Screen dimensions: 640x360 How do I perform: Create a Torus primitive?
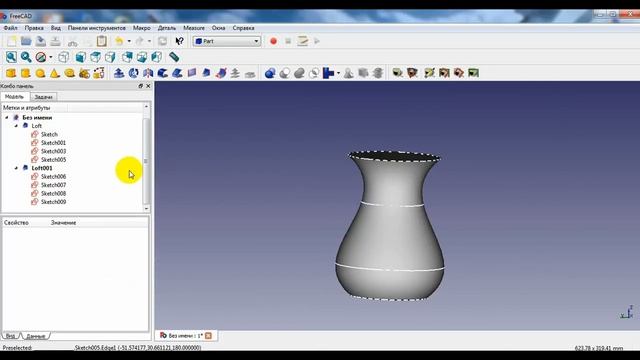tap(69, 73)
